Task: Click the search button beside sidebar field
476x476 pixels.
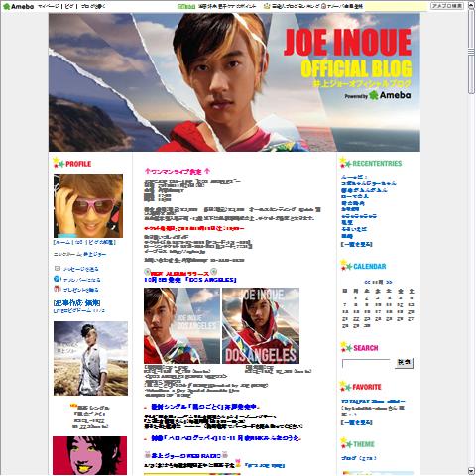Action: [x=404, y=363]
